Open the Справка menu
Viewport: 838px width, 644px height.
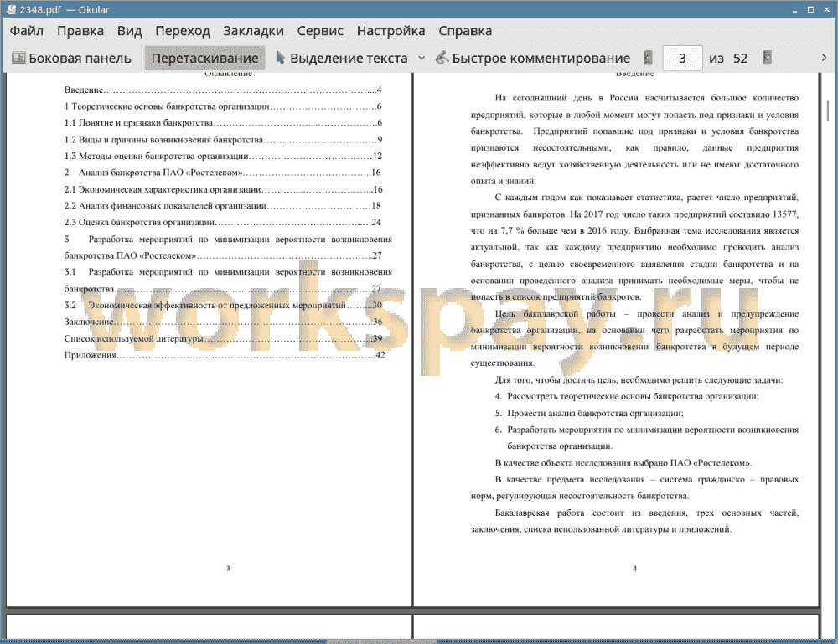[x=465, y=31]
